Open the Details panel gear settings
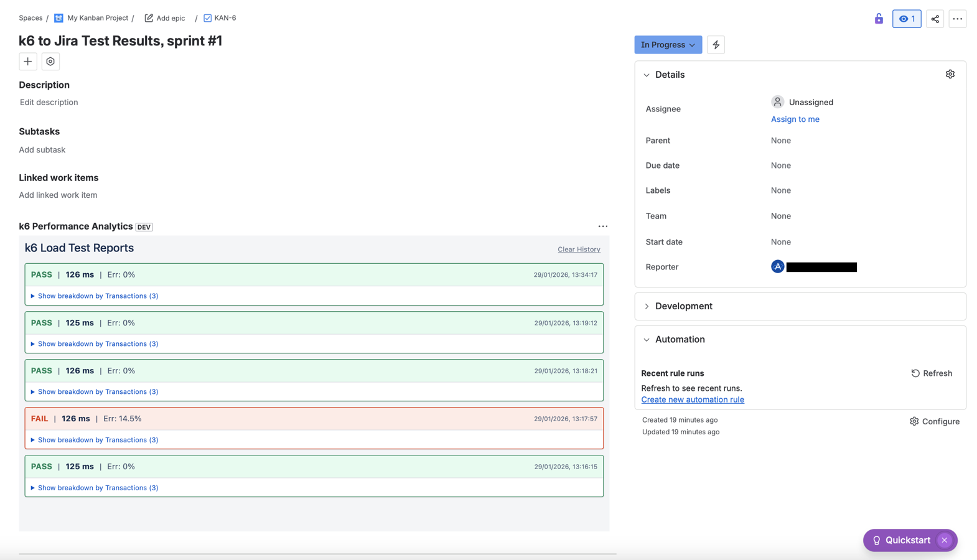 pos(950,74)
